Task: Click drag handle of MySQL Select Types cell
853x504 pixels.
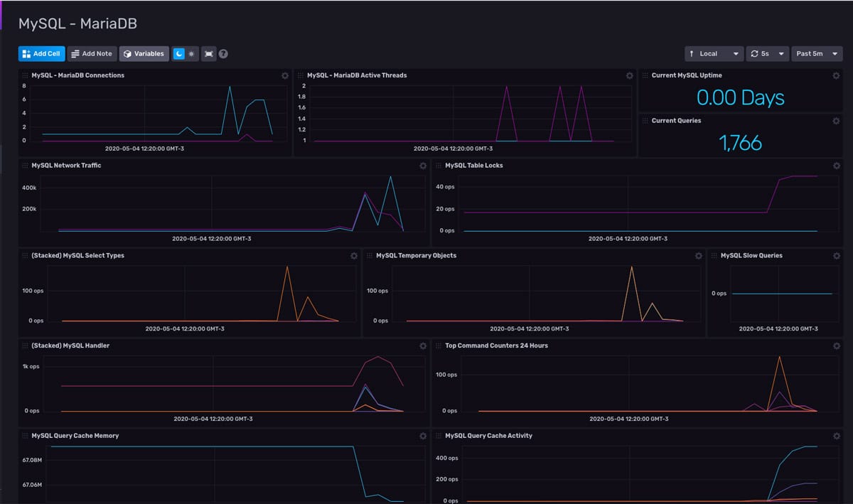Action: pos(25,256)
